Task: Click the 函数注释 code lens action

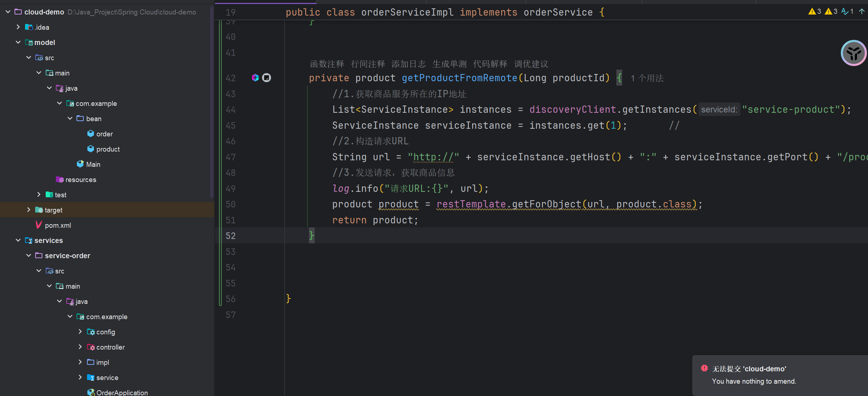Action: (327, 64)
